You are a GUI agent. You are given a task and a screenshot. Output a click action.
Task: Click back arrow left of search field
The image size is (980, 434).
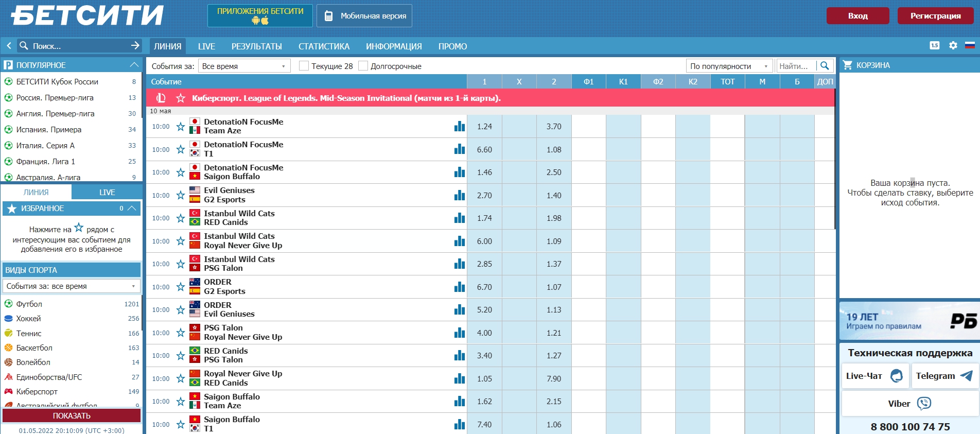point(9,46)
